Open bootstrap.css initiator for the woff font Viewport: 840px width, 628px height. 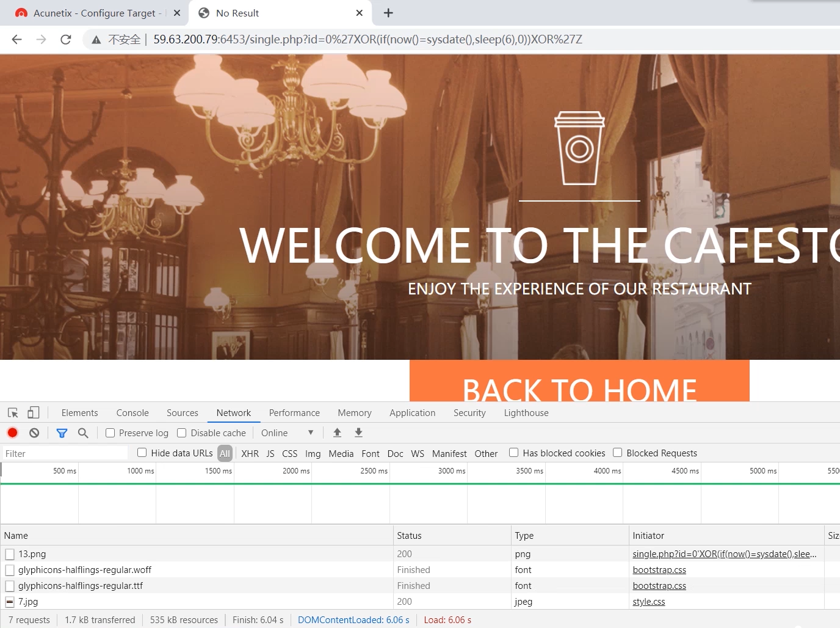click(x=659, y=570)
